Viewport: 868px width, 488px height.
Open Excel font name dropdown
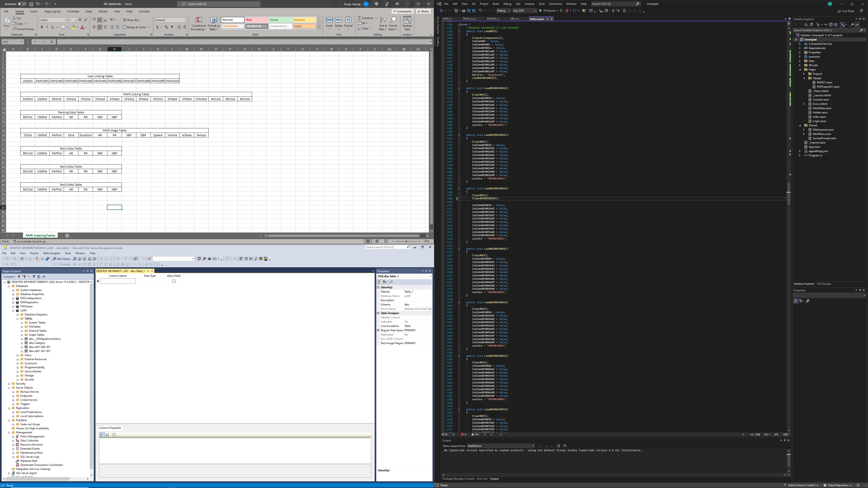(x=65, y=20)
